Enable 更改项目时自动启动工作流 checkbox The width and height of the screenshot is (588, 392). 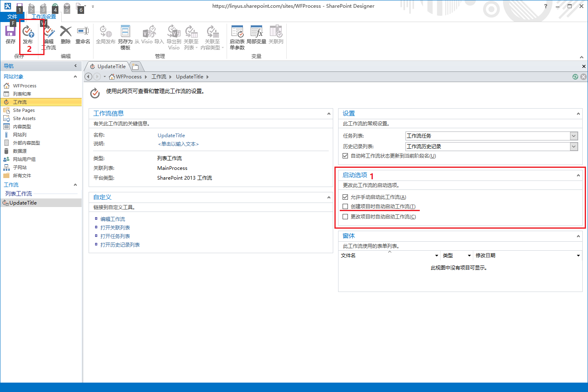coord(345,217)
